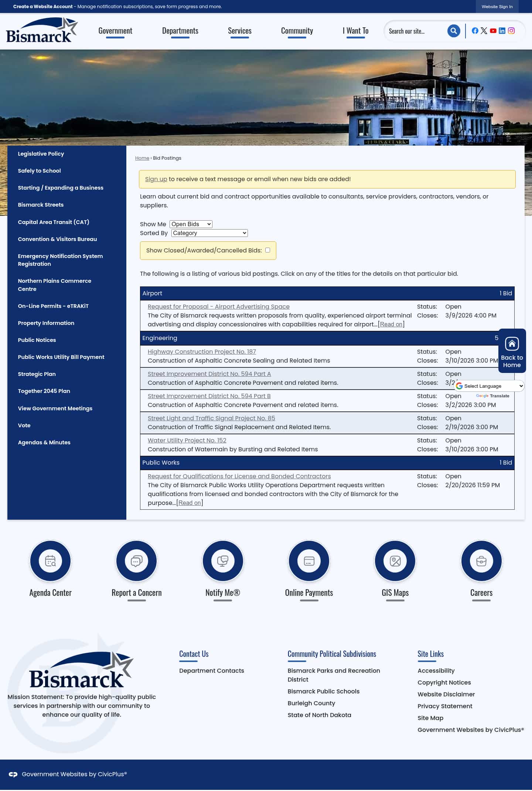Select Agendas & Minutes sidebar item
The width and height of the screenshot is (532, 791).
pos(44,442)
